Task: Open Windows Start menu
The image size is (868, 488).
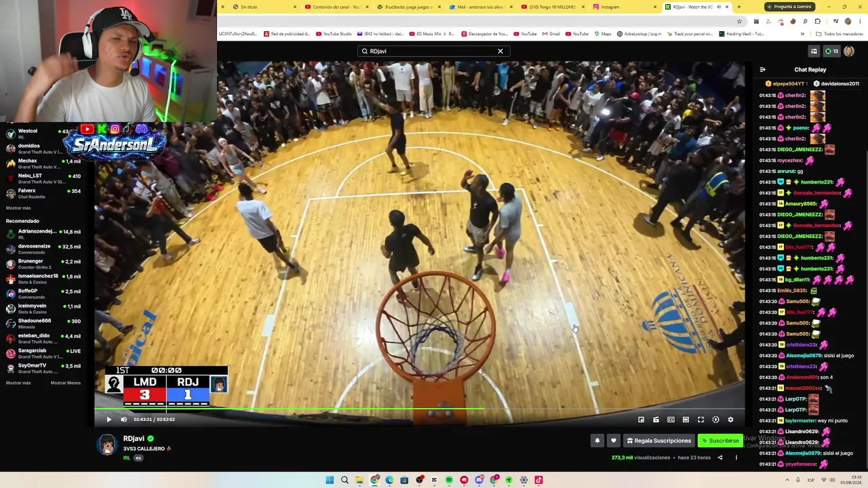Action: click(x=330, y=480)
